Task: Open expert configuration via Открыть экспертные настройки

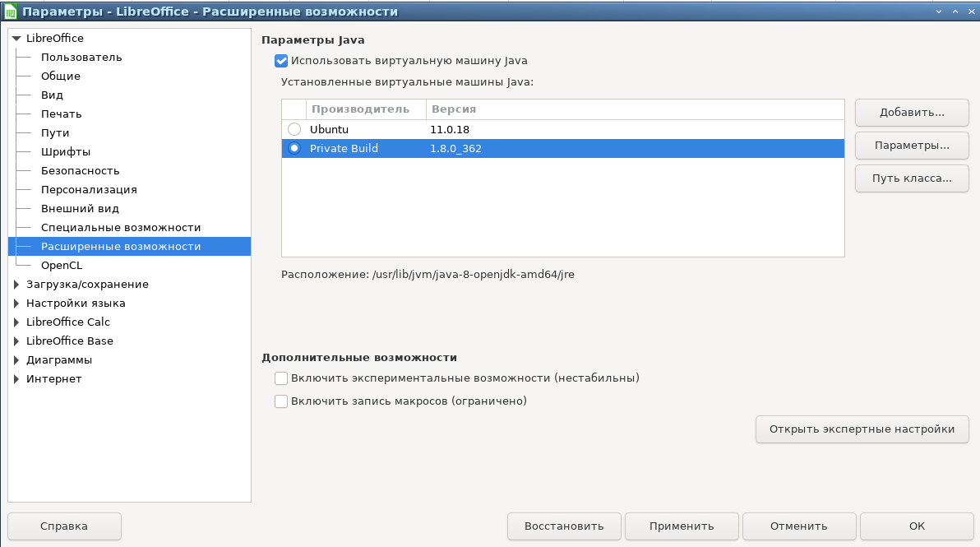Action: [862, 429]
